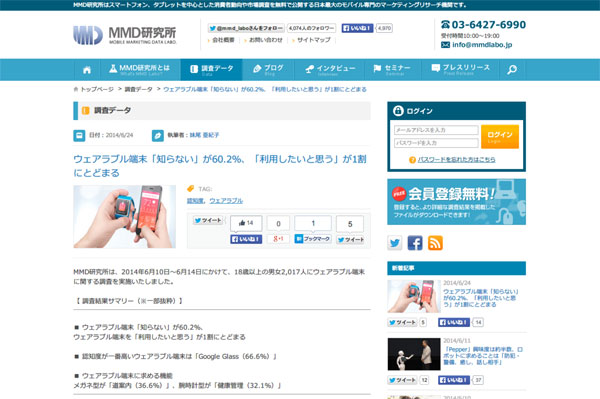Click the mail envelope icon by info@mmdlabo.jp
600x399 pixels.
coord(445,45)
